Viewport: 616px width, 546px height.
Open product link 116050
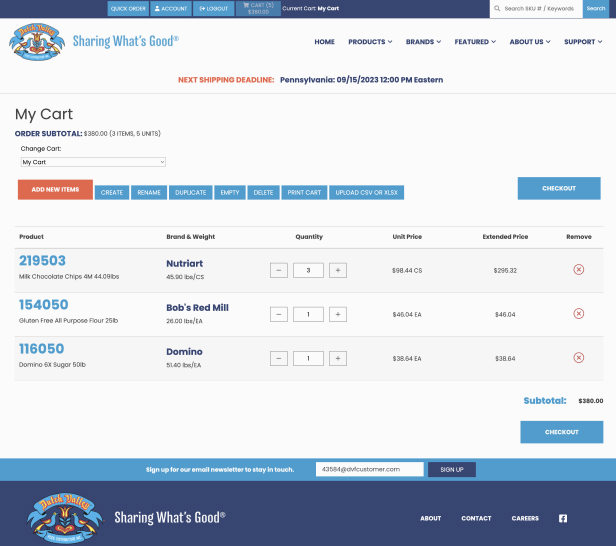(x=42, y=349)
